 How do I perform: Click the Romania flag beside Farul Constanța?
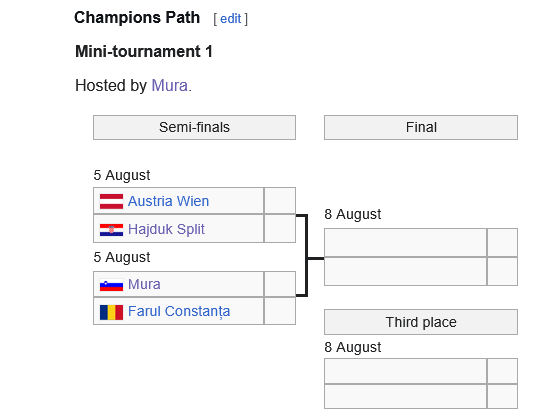(111, 312)
